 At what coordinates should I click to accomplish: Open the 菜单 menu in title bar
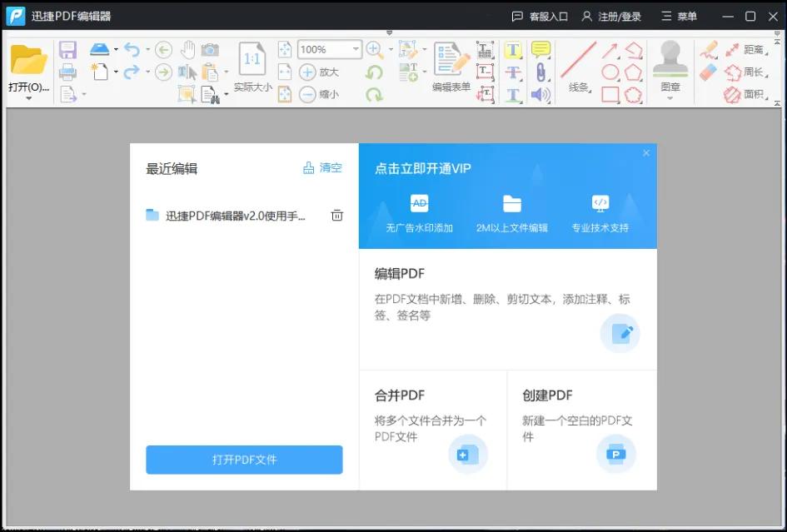coord(679,17)
